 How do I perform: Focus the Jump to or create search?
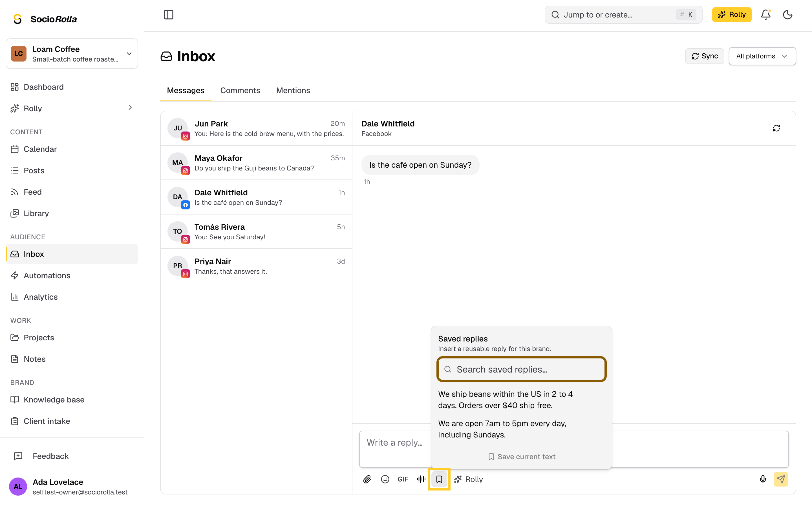(623, 15)
